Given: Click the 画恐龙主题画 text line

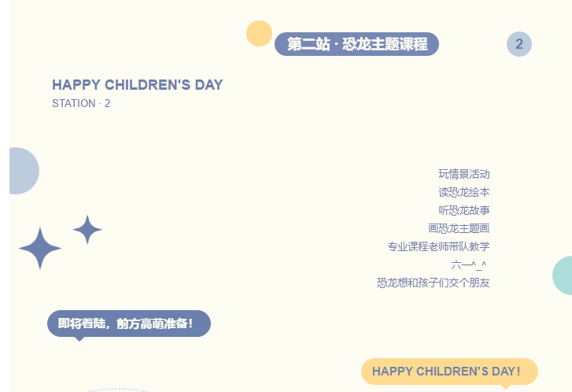Looking at the screenshot, I should pos(459,228).
